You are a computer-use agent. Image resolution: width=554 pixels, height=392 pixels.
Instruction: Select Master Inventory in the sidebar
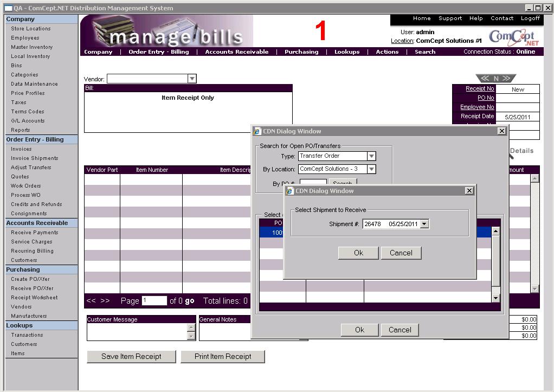click(x=32, y=47)
